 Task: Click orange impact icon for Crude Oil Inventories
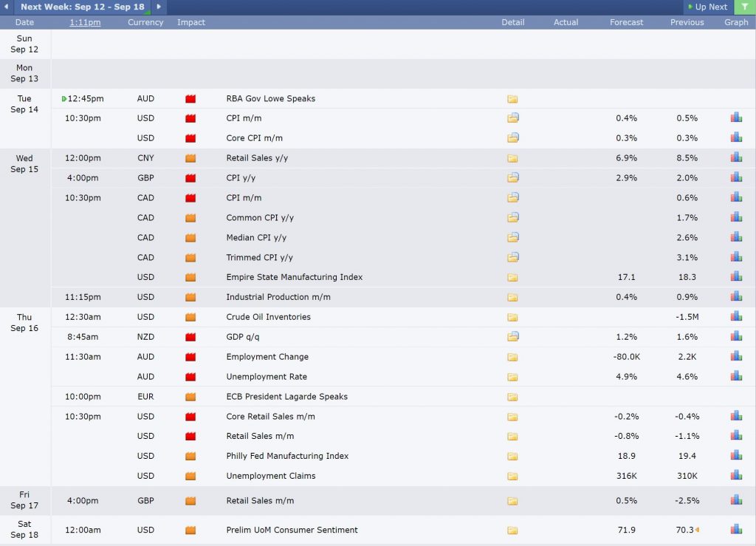pyautogui.click(x=190, y=318)
